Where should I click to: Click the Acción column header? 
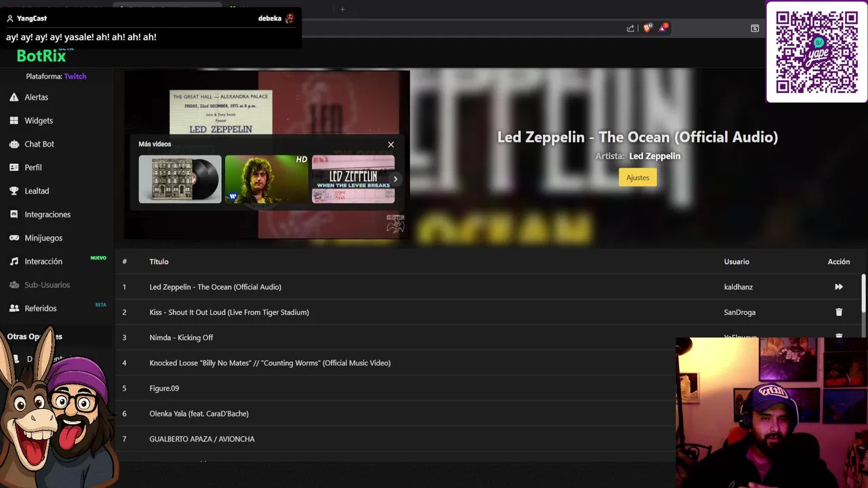839,262
